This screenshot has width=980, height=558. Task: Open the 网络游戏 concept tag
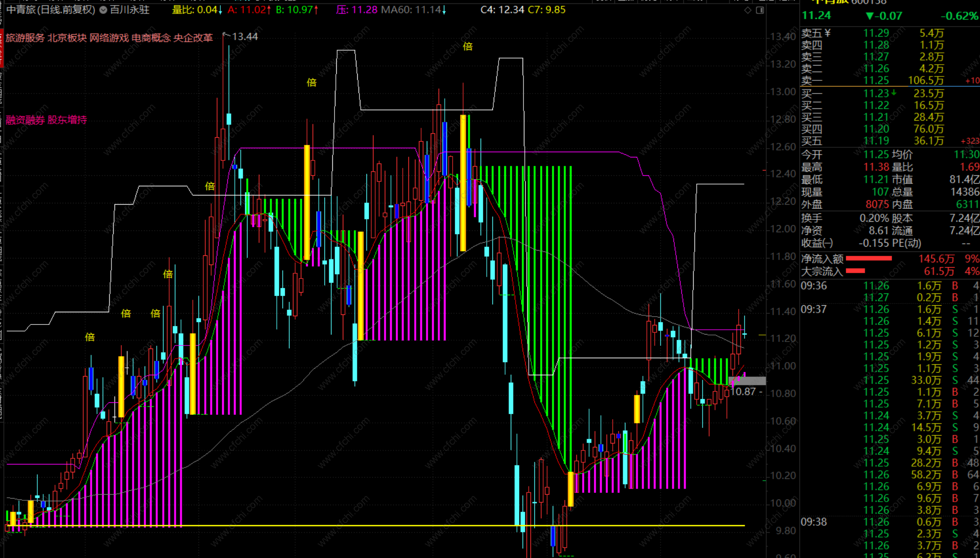pos(109,38)
